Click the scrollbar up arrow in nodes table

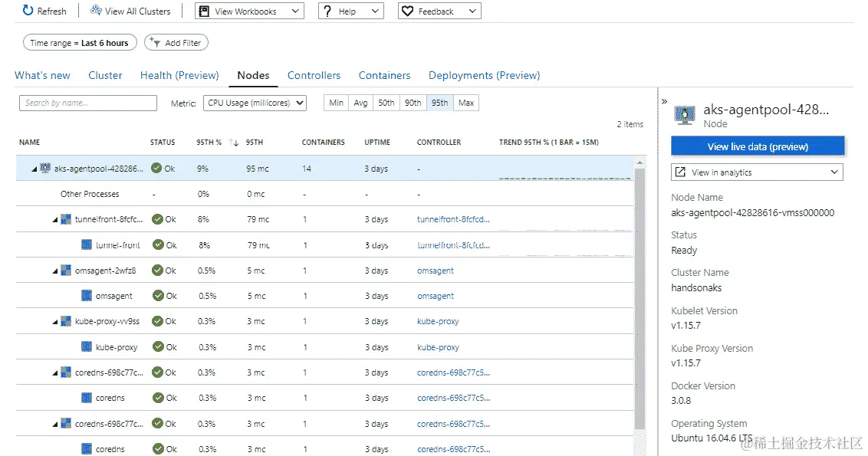point(639,162)
